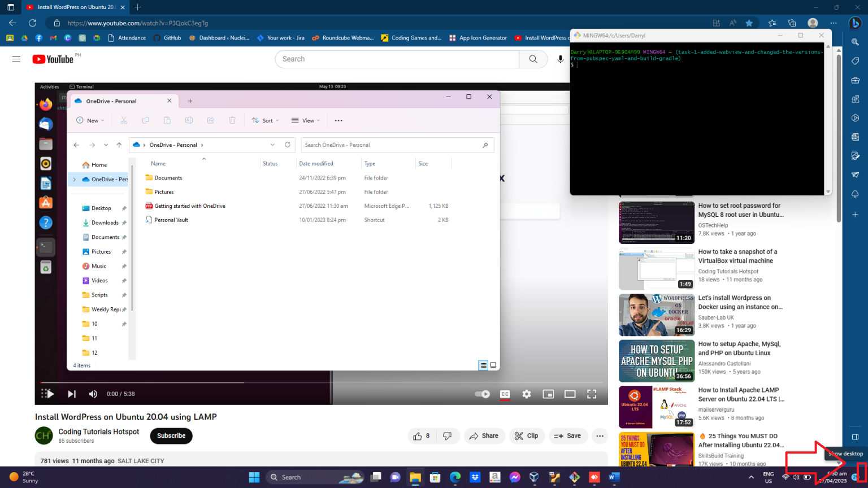The height and width of the screenshot is (488, 868).
Task: Toggle the autoplay switch in video player
Action: tap(482, 394)
